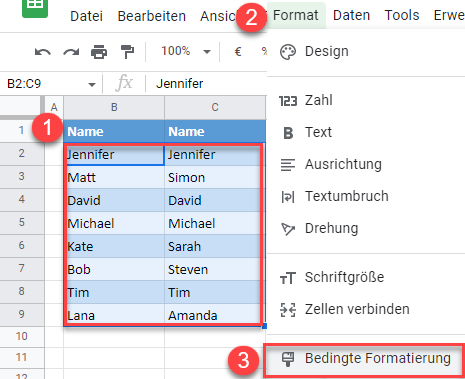Click cell Amanda

point(215,315)
